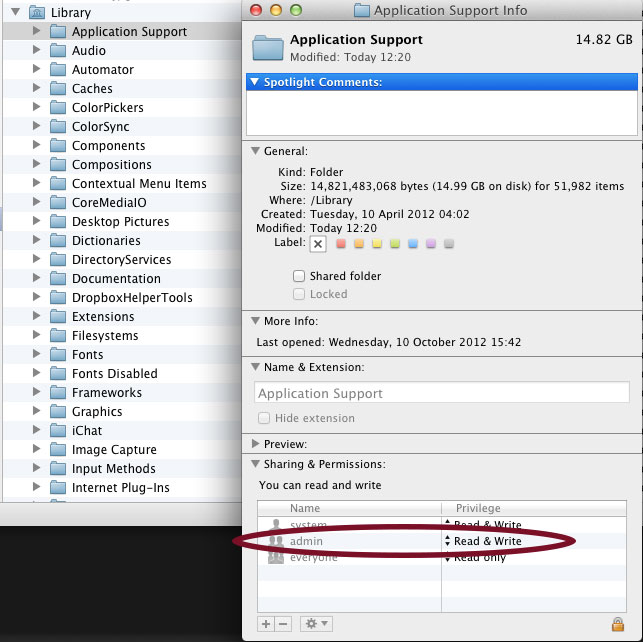Collapse the Sharing & Permissions section

(x=255, y=465)
